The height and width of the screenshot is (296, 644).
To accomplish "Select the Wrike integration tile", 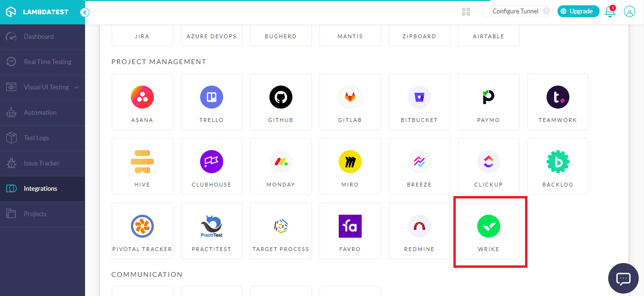I will pos(490,231).
